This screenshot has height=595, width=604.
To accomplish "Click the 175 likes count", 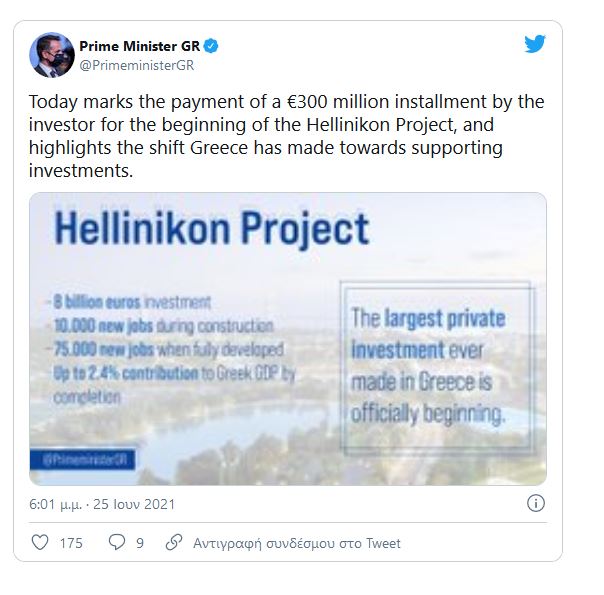I will click(71, 543).
